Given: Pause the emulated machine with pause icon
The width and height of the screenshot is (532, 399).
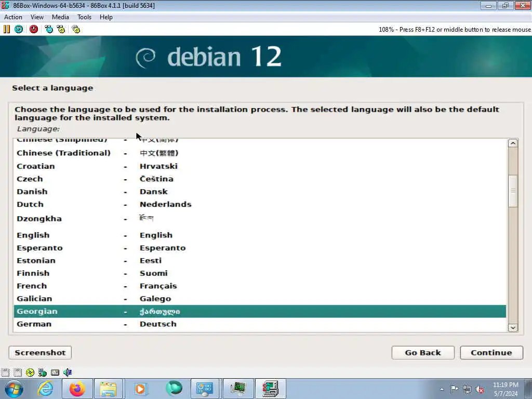Looking at the screenshot, I should click(6, 29).
